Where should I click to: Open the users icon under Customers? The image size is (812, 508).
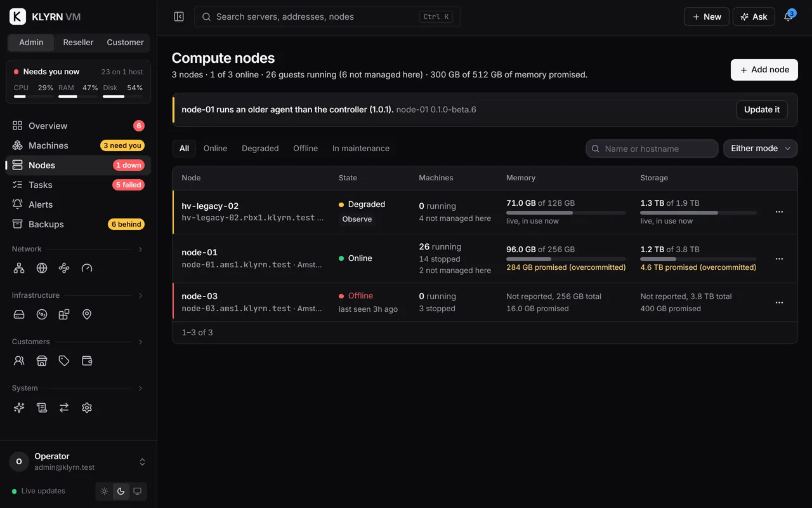(19, 361)
